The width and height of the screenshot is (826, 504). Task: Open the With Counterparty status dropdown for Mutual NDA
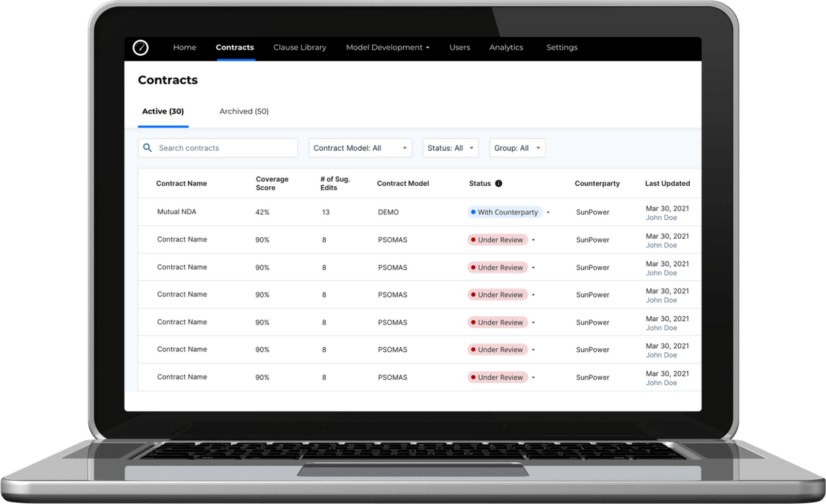[x=549, y=212]
